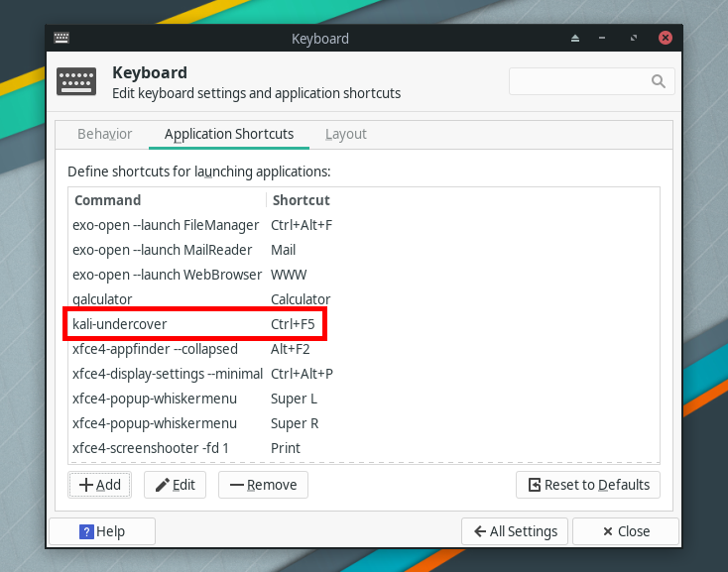Select the xfce4-appfinder --collapsed row
Image resolution: width=728 pixels, height=572 pixels.
[x=364, y=349]
